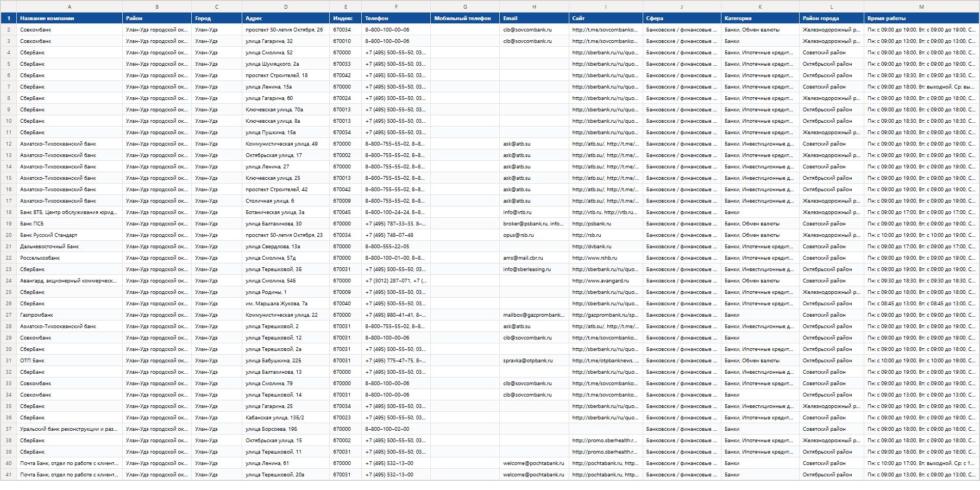Select phone cell '8–800–555–22–05'

[x=396, y=247]
